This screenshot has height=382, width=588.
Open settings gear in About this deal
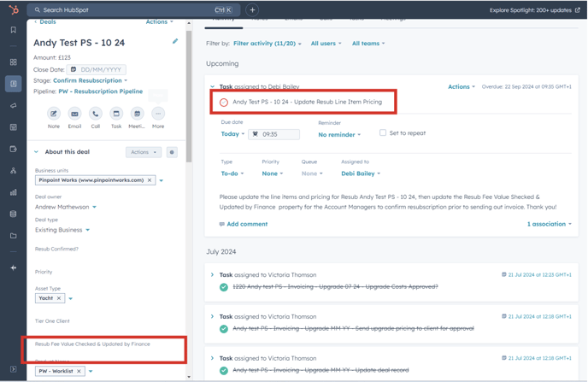click(x=172, y=152)
